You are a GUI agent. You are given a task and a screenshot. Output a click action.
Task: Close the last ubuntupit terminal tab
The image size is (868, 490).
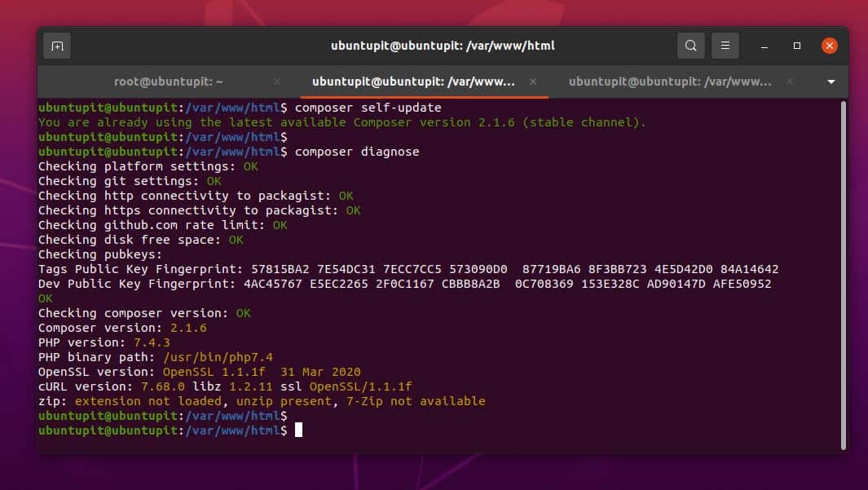pyautogui.click(x=790, y=82)
